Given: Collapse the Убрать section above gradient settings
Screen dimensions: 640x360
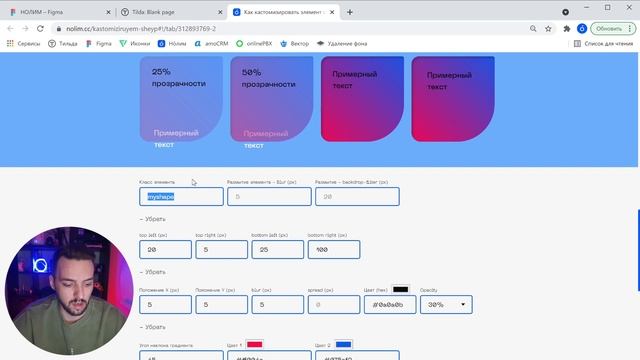Looking at the screenshot, I should (152, 327).
